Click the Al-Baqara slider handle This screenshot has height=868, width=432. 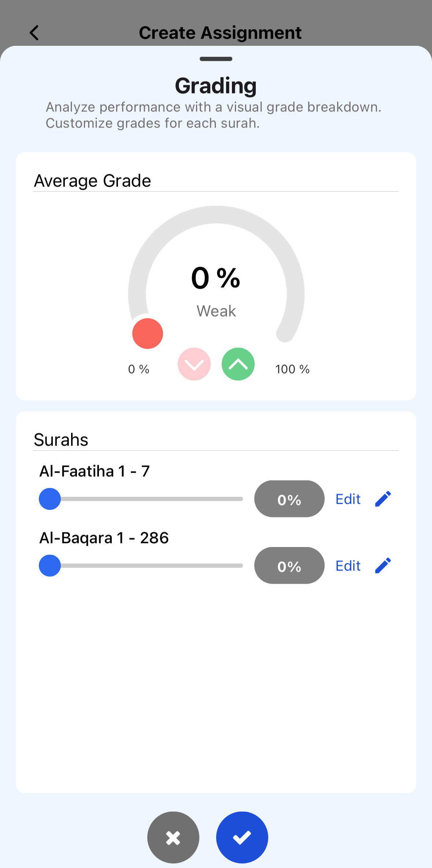pos(50,566)
